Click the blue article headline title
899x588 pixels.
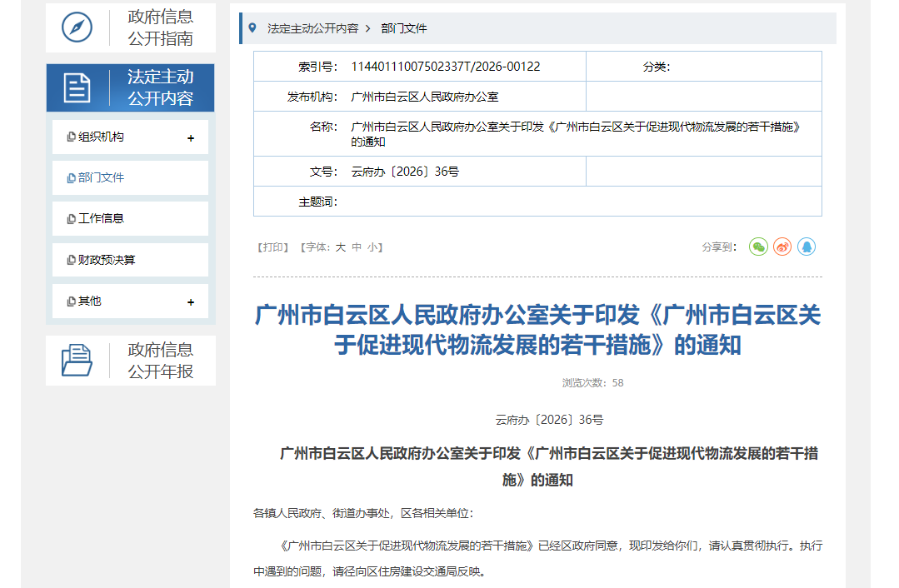click(537, 330)
